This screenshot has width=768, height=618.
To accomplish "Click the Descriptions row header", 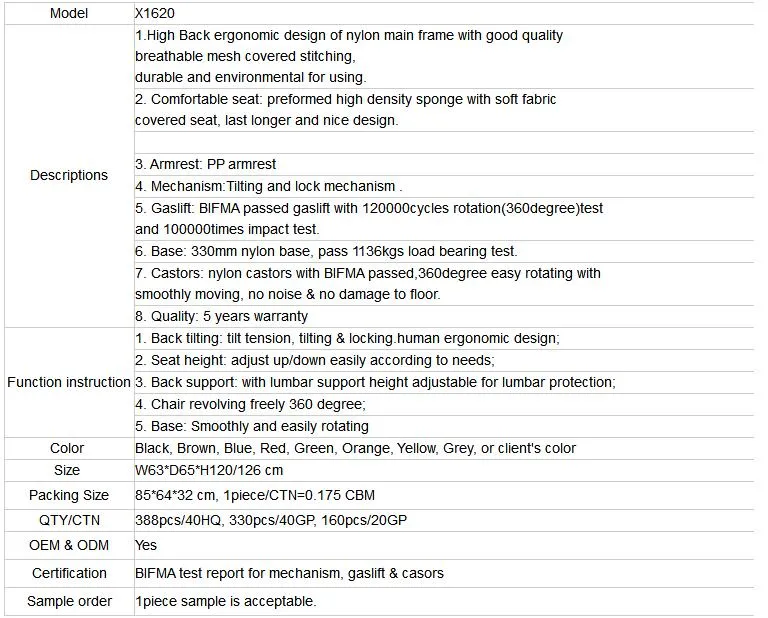I will pos(68,175).
